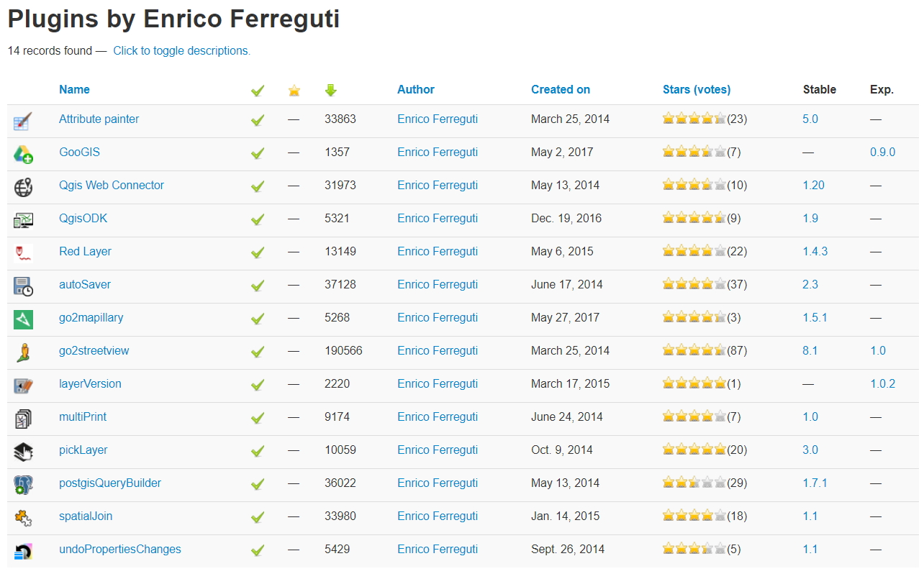Click the GooGIS plugin icon
Screen dimensions: 924x574
23,154
